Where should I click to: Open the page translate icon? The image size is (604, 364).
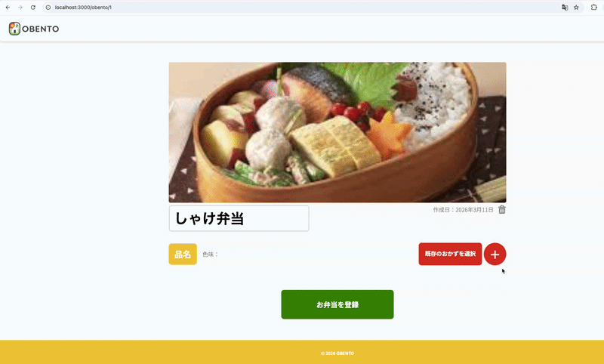(565, 8)
